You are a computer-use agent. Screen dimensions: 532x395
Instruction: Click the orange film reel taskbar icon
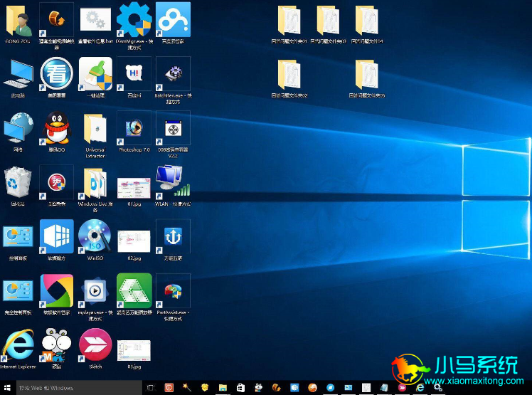click(x=277, y=388)
